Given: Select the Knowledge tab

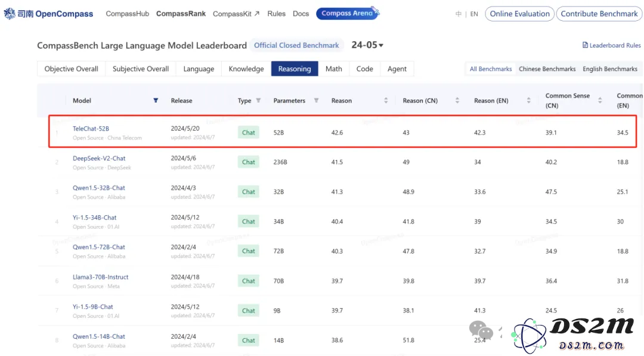Looking at the screenshot, I should [246, 69].
